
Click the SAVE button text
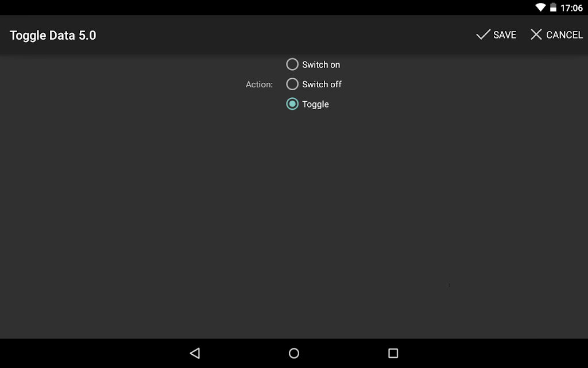click(x=505, y=35)
